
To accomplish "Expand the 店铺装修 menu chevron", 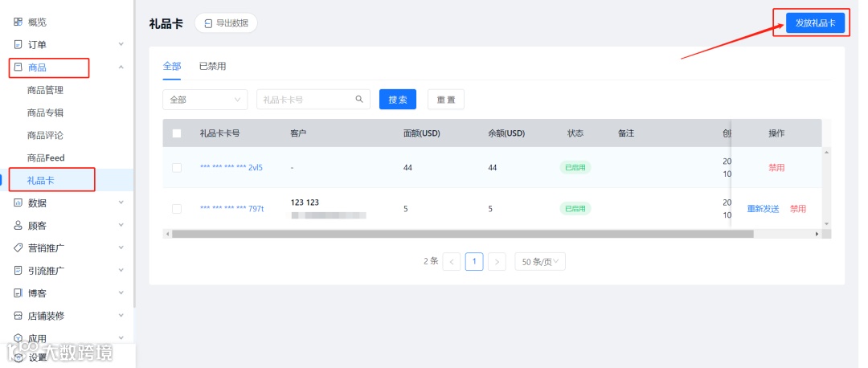I will click(121, 316).
